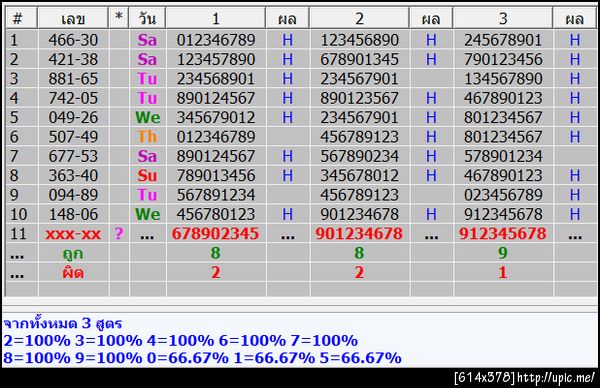Click the red prediction 678902345
The width and height of the screenshot is (600, 388).
click(x=215, y=233)
